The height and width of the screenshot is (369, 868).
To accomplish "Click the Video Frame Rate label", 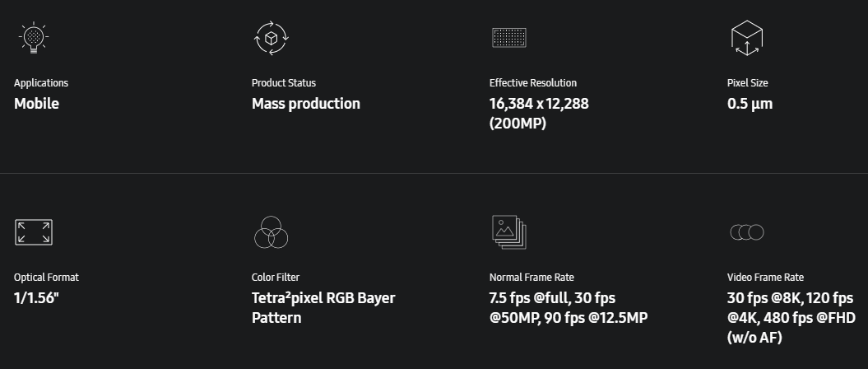I will (765, 278).
